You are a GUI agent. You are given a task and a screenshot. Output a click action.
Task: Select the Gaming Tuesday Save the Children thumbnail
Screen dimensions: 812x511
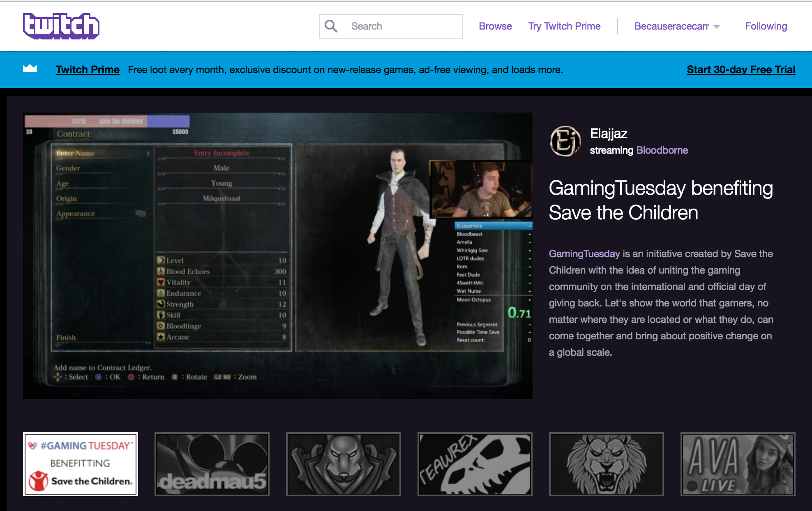click(x=81, y=464)
